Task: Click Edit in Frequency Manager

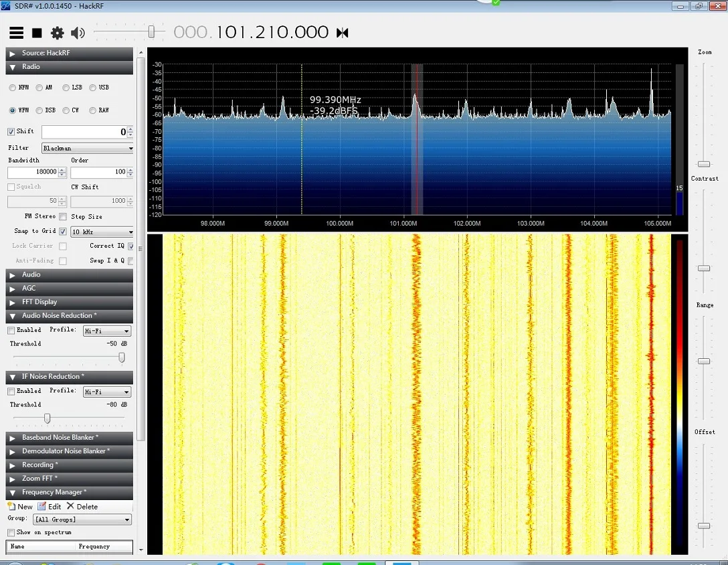Action: (x=50, y=507)
